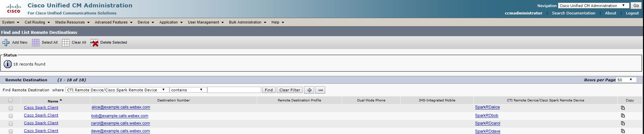Open the SparkRDbob device link
Viewport: 644px width, 134px height.
[487, 116]
